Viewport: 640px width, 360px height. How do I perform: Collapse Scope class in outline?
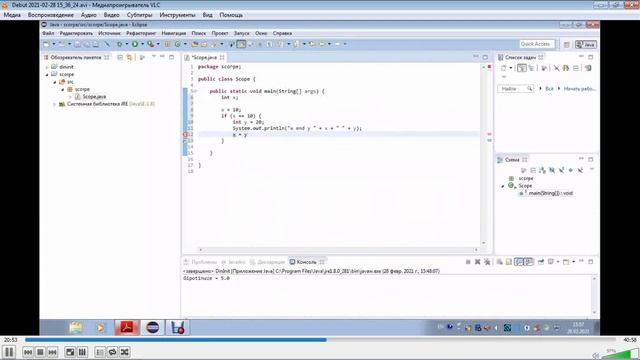(503, 186)
